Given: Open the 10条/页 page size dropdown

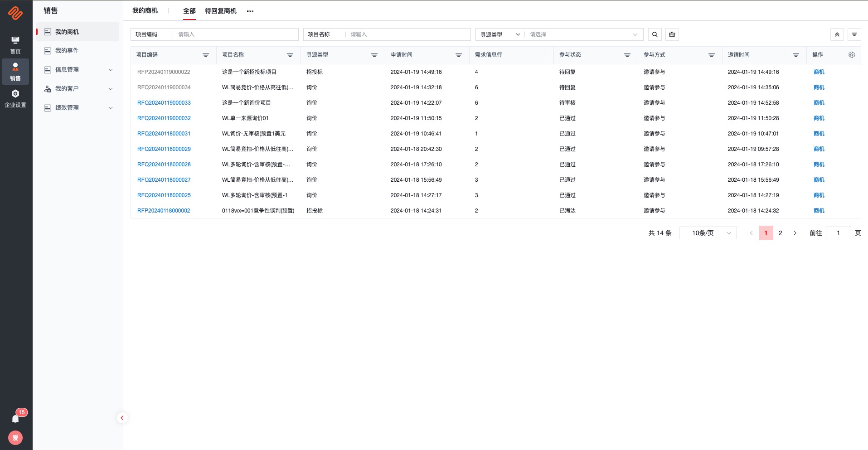Looking at the screenshot, I should 708,233.
